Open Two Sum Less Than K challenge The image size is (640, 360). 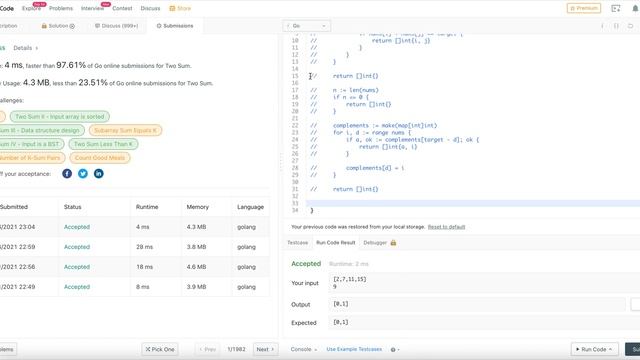(103, 144)
